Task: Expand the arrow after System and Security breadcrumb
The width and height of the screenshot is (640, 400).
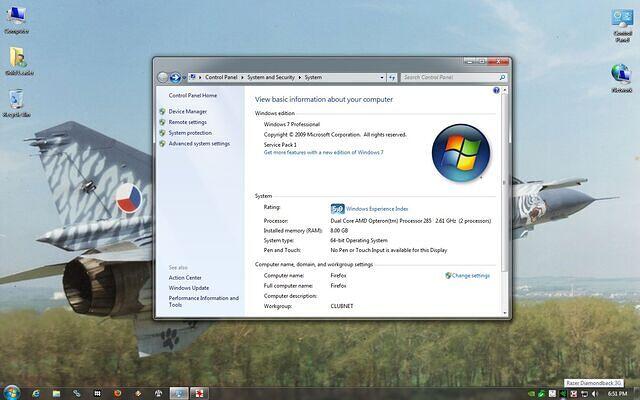Action: tap(299, 77)
